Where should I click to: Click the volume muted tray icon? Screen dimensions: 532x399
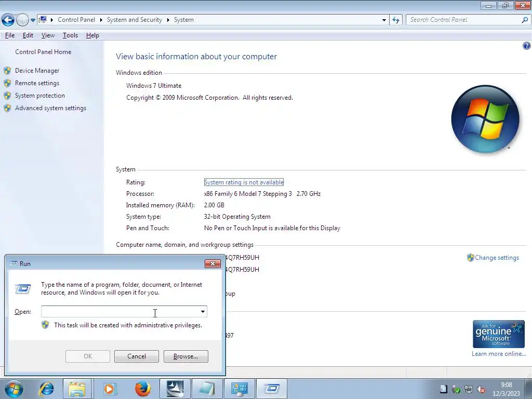click(481, 390)
